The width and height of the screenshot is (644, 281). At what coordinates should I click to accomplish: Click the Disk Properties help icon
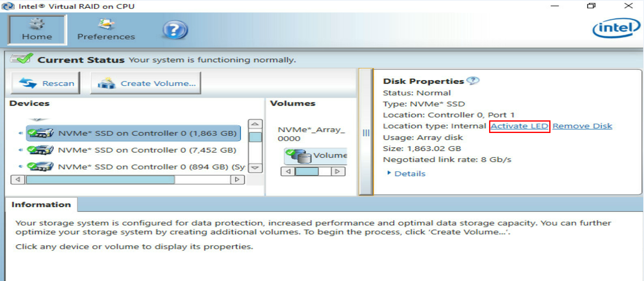point(473,81)
